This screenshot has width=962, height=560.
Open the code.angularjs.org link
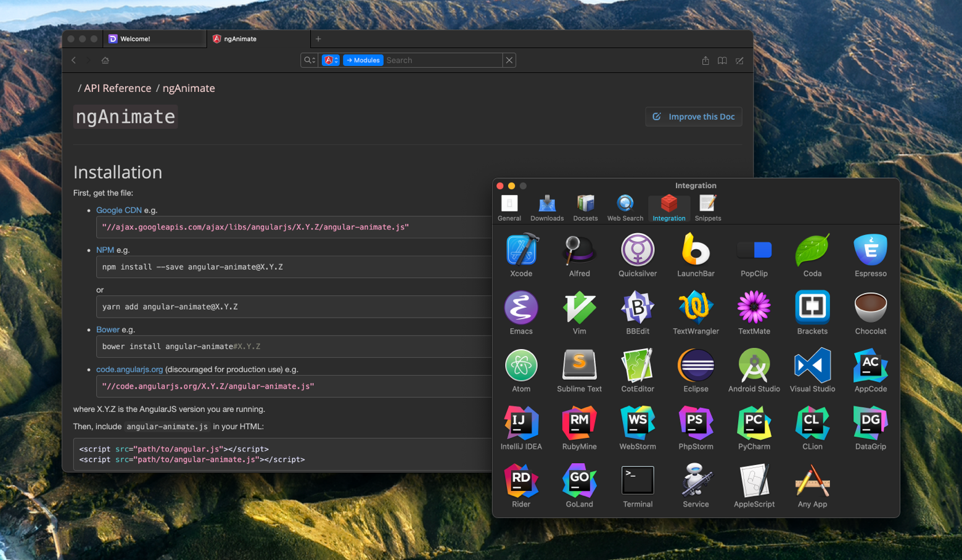129,369
